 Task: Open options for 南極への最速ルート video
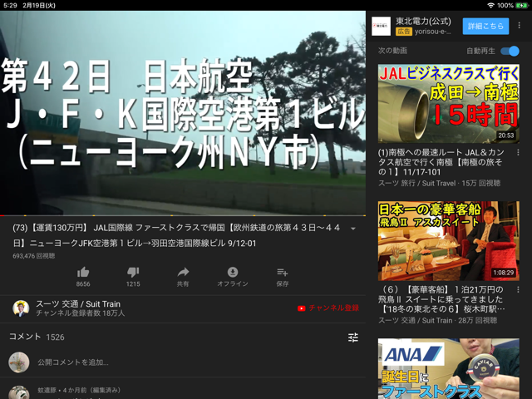pos(518,153)
